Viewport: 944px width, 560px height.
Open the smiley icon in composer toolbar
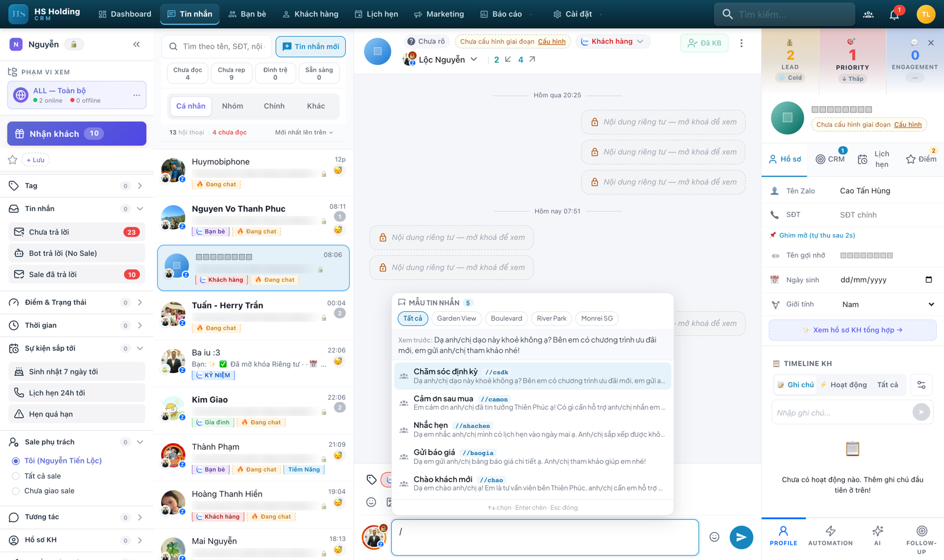pos(371,502)
